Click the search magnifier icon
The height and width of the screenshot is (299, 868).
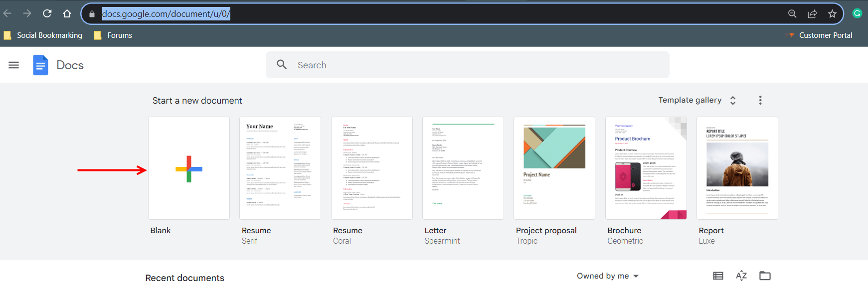tap(282, 64)
